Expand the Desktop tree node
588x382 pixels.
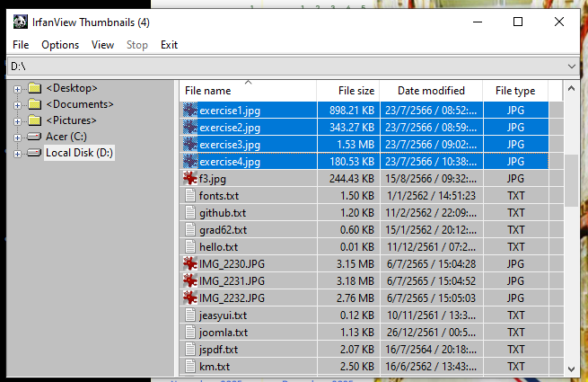pyautogui.click(x=18, y=88)
